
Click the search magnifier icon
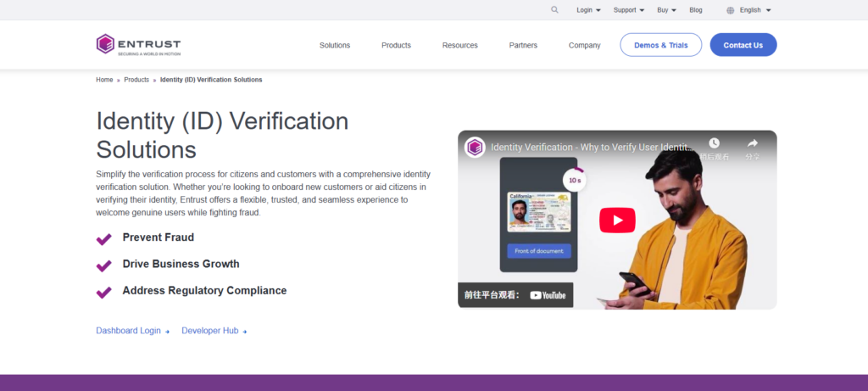click(554, 10)
